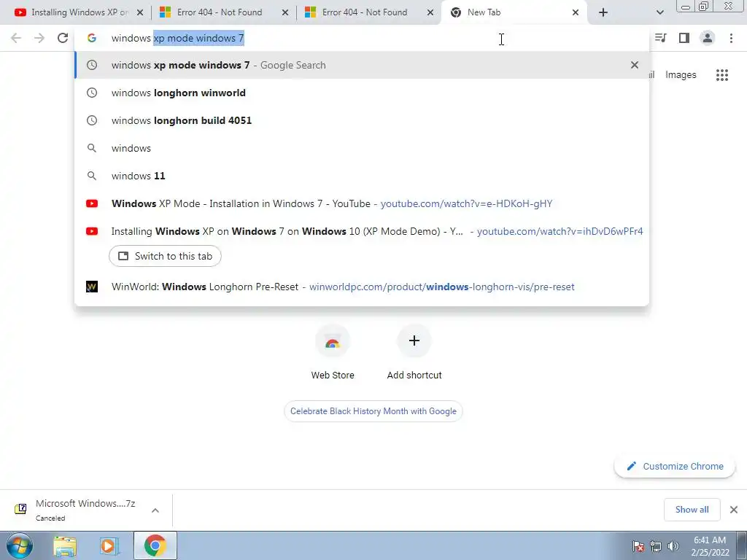
Task: Close the 'Installing Windows XP' tab
Action: [140, 12]
